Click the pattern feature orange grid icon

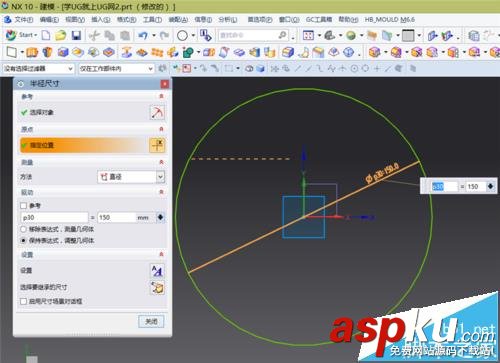pyautogui.click(x=157, y=52)
